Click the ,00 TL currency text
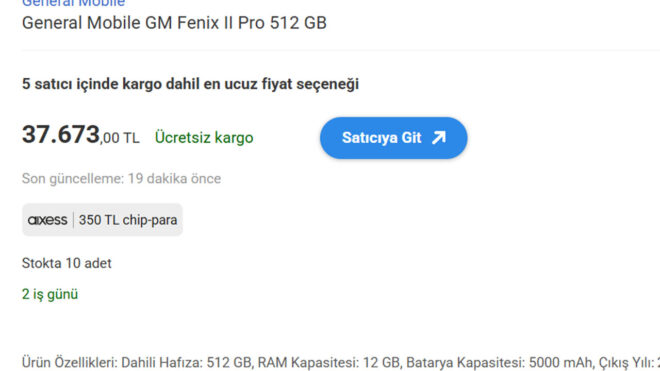The height and width of the screenshot is (371, 660). [120, 138]
